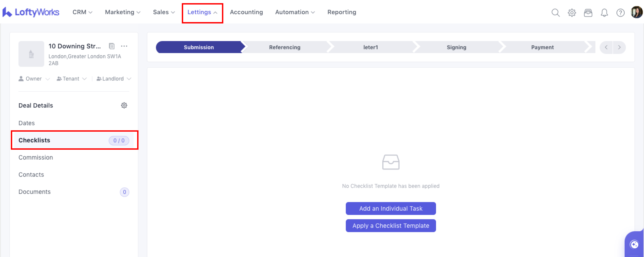The height and width of the screenshot is (257, 644).
Task: Open the three-dot more options menu
Action: coord(124,46)
